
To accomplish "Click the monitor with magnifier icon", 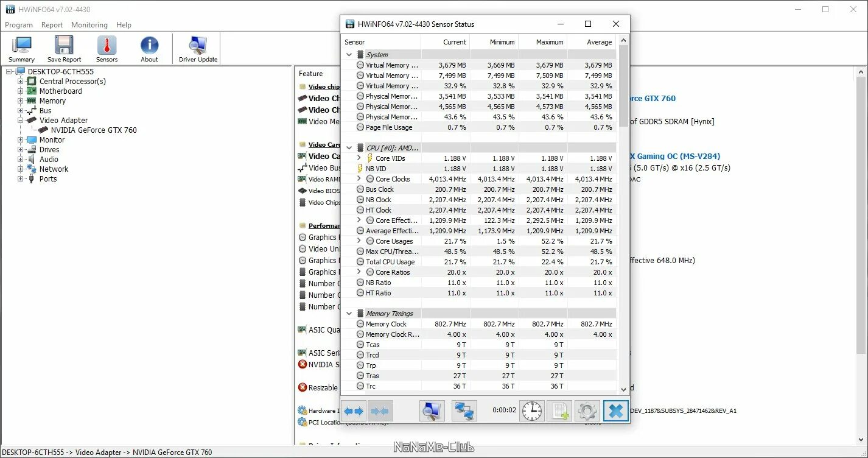I will [432, 411].
